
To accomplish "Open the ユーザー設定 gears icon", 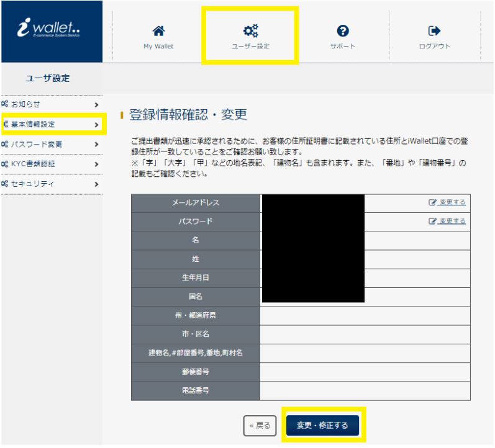I will (251, 30).
